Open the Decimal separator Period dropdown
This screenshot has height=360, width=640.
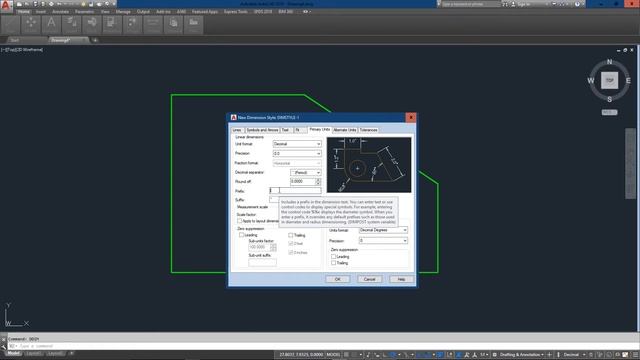pyautogui.click(x=305, y=173)
